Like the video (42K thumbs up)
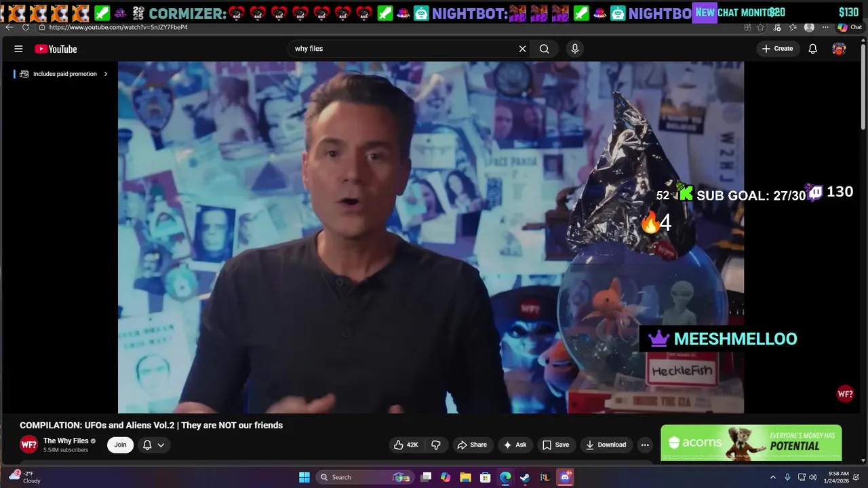The height and width of the screenshot is (488, 868). 406,445
